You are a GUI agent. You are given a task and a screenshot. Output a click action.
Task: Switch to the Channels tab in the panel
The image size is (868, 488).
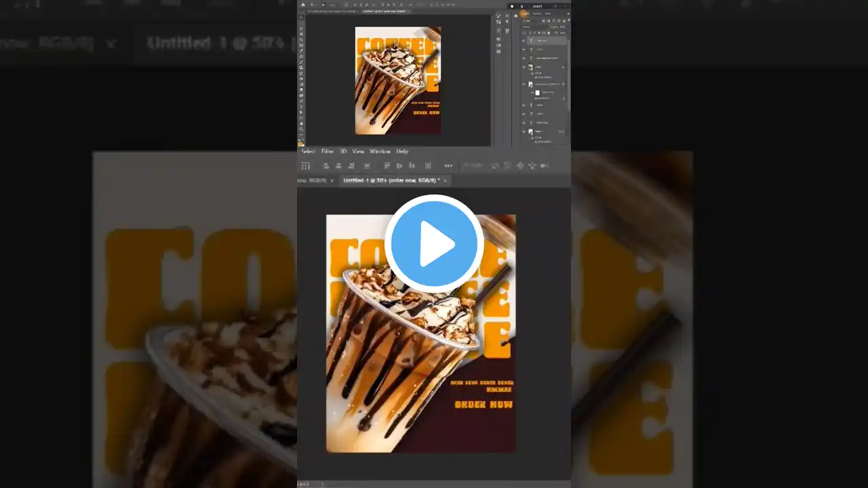536,14
